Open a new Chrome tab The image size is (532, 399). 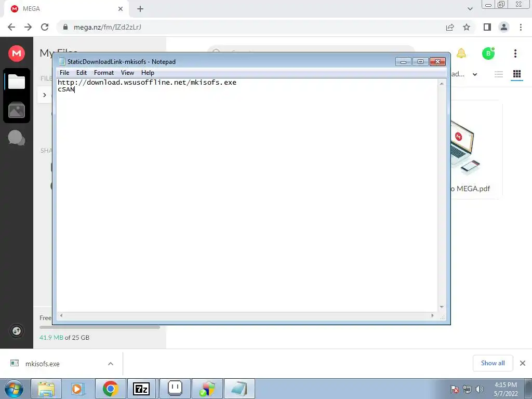pos(140,9)
